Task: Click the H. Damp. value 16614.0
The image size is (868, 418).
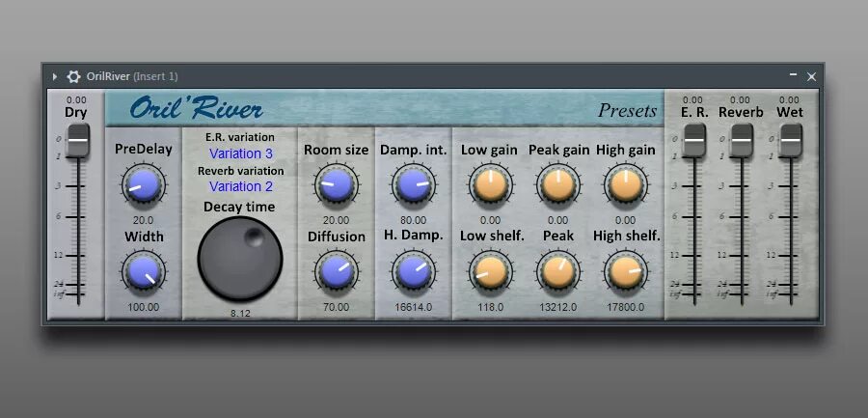Action: click(414, 307)
